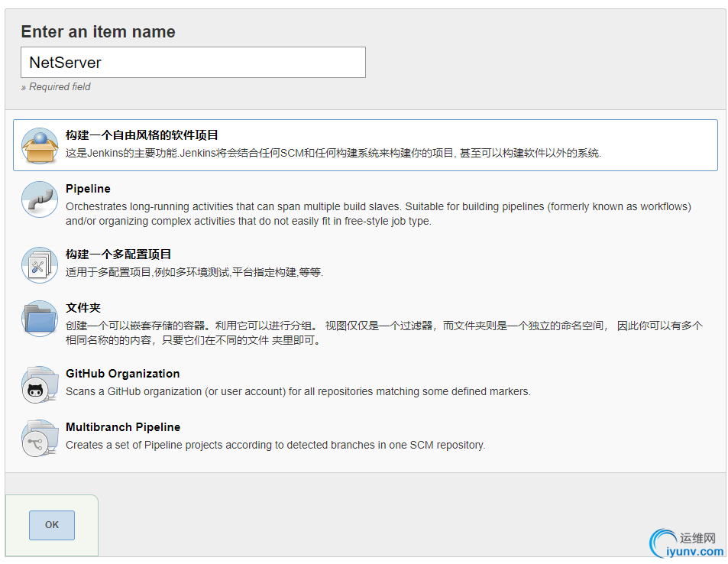Screen dimensions: 728x564
Task: Click the folder description starting 创建一个可以嵌套存储的容器
Action: point(384,333)
